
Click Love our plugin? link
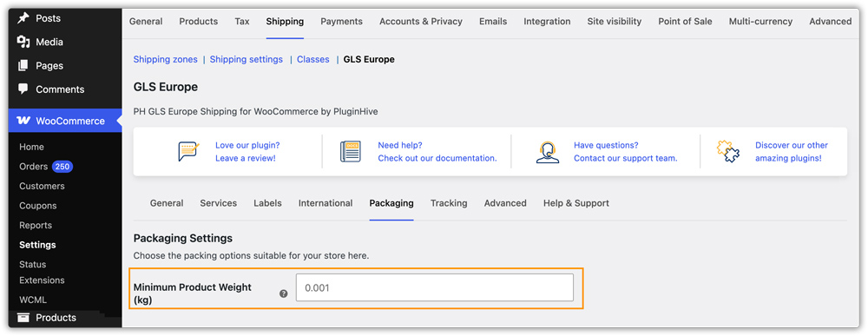coord(247,145)
